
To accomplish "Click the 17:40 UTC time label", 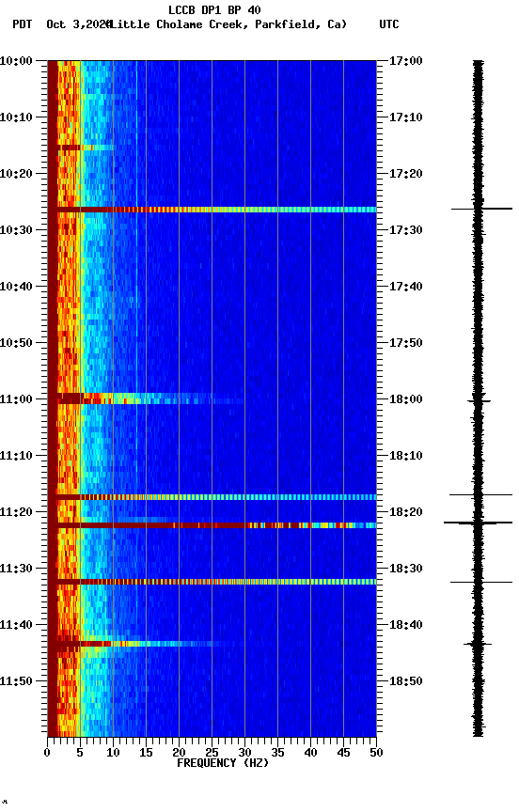I will coord(406,287).
